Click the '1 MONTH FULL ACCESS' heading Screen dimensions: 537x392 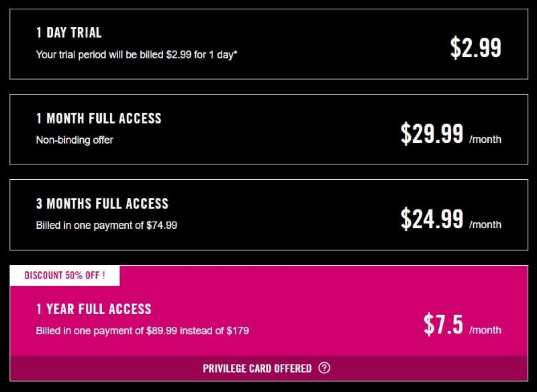click(x=99, y=118)
